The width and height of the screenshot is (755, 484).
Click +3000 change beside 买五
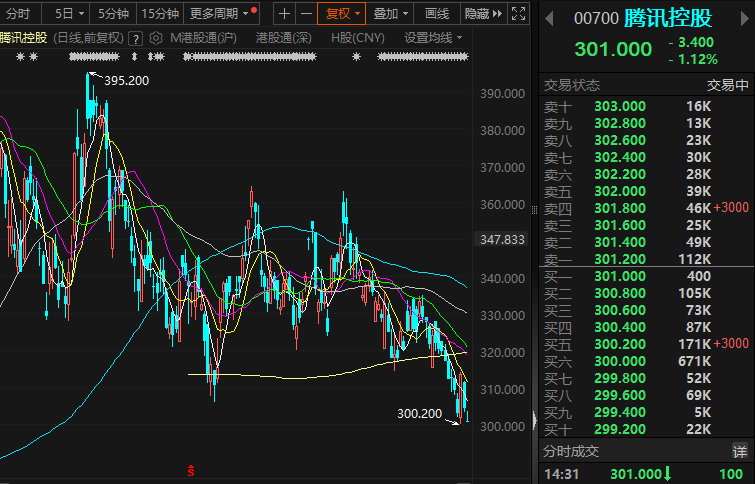(731, 343)
